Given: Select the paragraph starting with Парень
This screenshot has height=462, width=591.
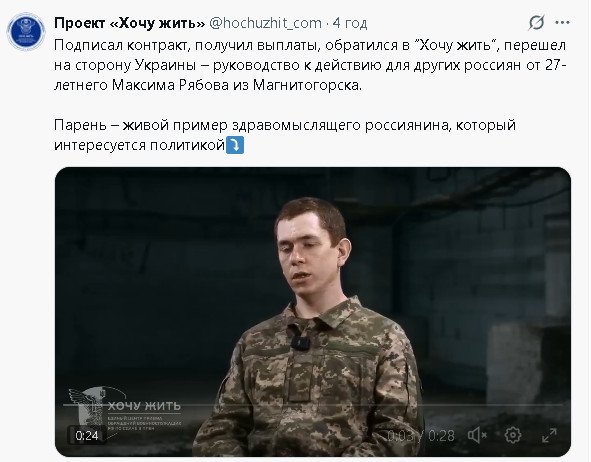Looking at the screenshot, I should point(285,135).
